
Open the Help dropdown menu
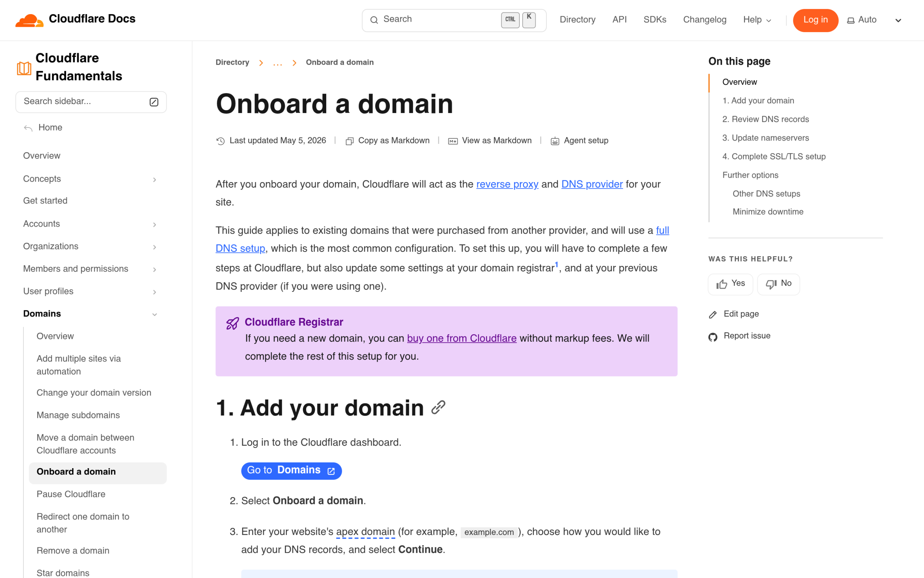point(757,20)
